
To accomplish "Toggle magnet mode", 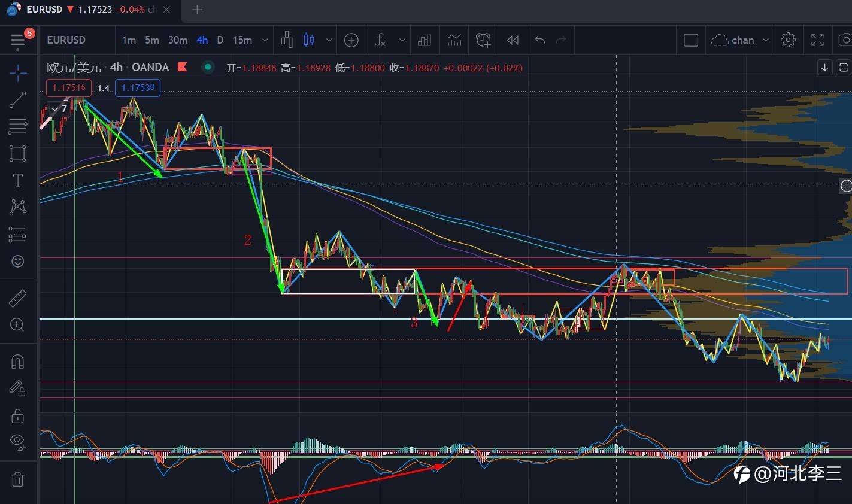I will (x=18, y=362).
